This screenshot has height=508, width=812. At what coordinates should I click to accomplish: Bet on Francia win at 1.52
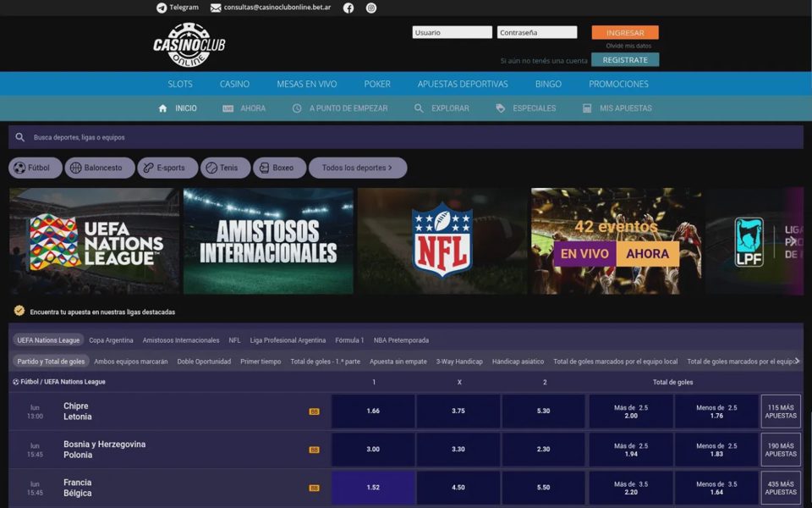coord(373,488)
